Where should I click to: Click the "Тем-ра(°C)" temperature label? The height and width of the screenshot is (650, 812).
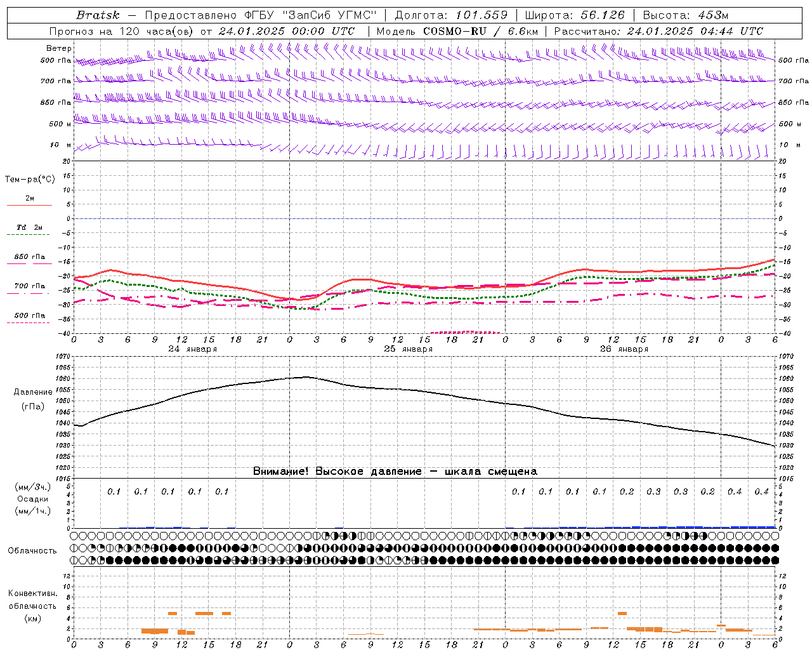click(x=30, y=180)
